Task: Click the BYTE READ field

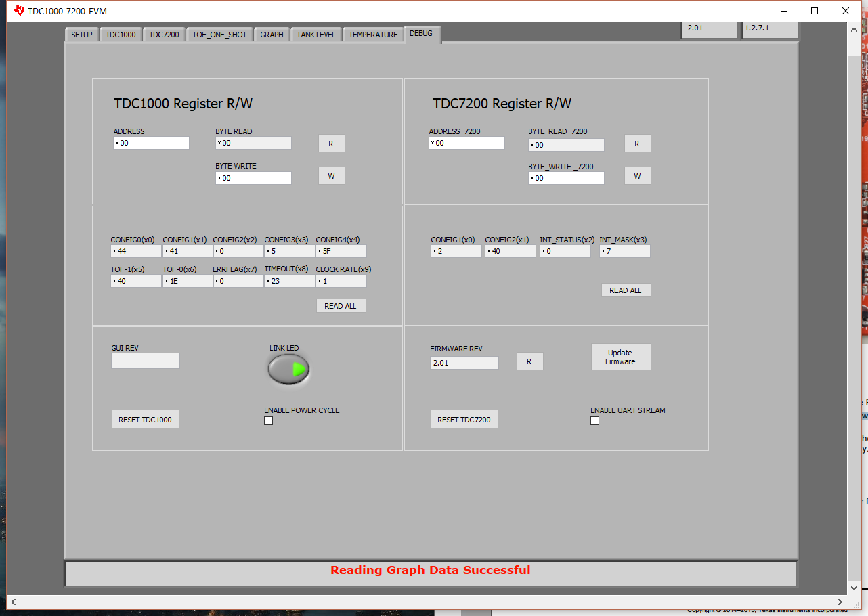Action: (253, 143)
